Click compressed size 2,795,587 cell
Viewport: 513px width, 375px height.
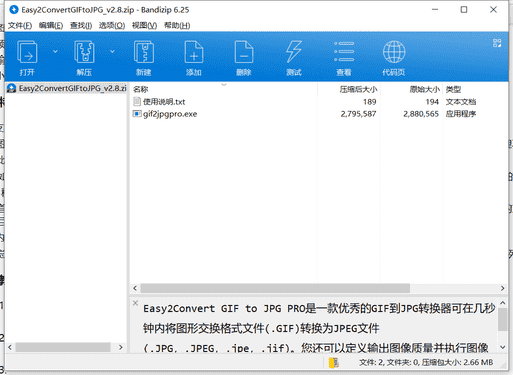[x=358, y=114]
